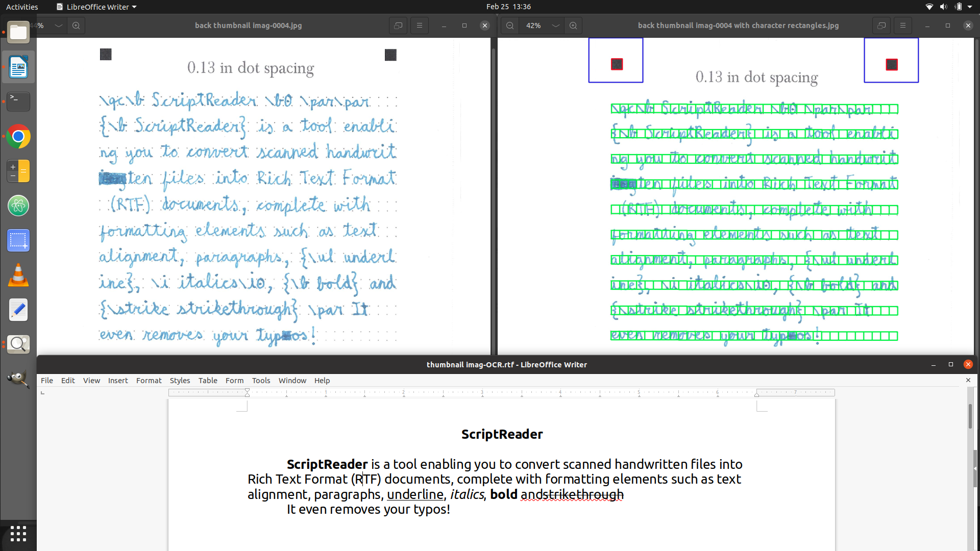Click the Writer vertical scrollbar handle

pos(970,416)
